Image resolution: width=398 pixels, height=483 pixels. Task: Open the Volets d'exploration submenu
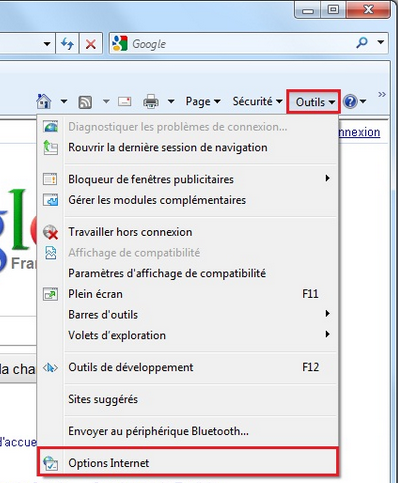coord(188,335)
